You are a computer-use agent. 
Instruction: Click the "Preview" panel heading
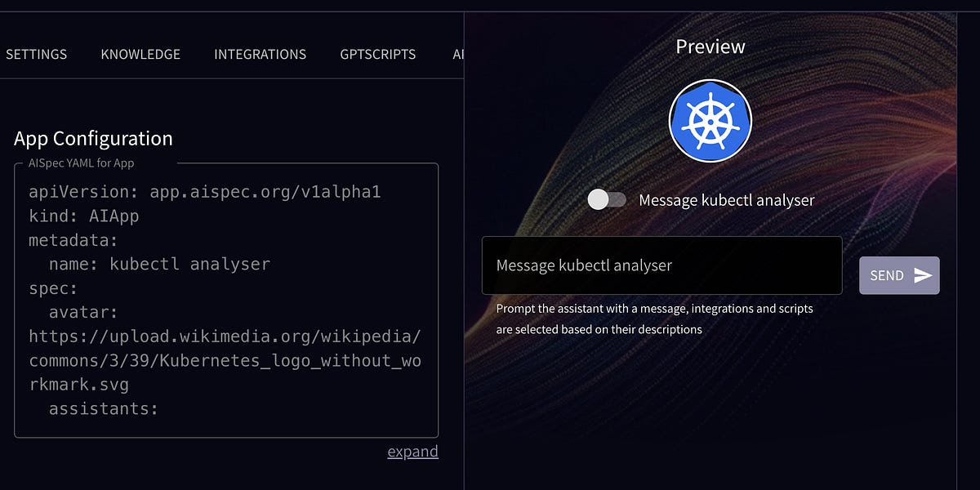[710, 47]
